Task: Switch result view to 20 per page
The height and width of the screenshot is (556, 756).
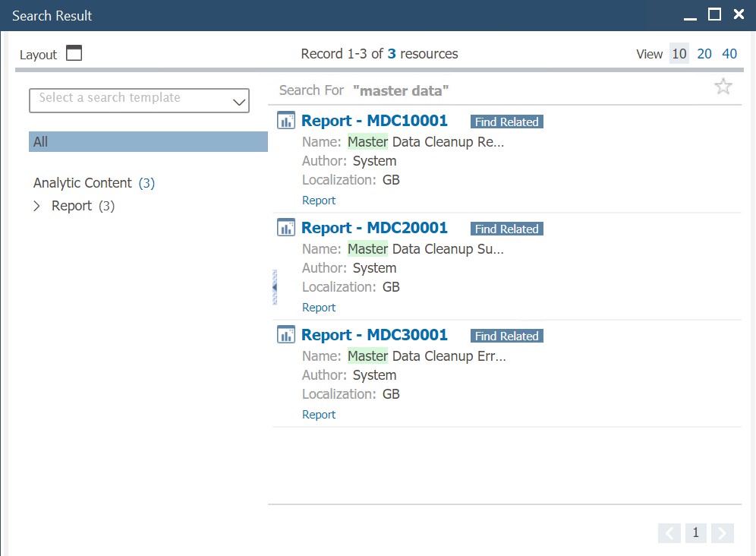Action: [x=704, y=53]
